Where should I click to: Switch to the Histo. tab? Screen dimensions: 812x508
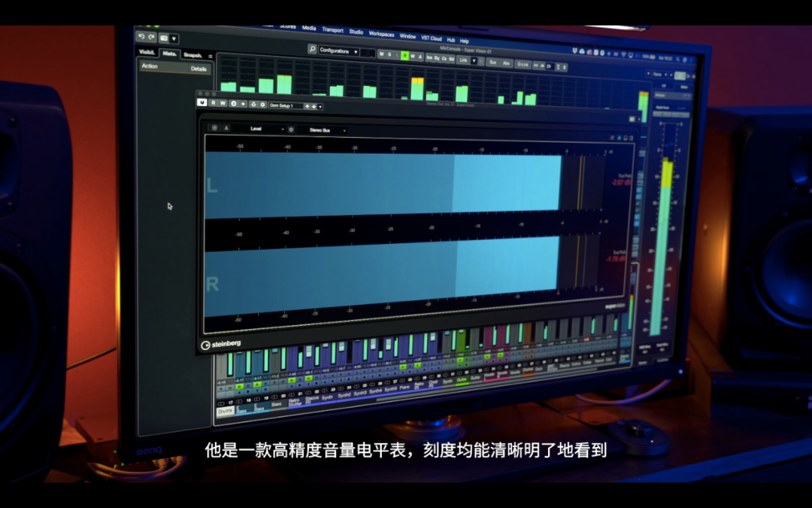tap(169, 53)
